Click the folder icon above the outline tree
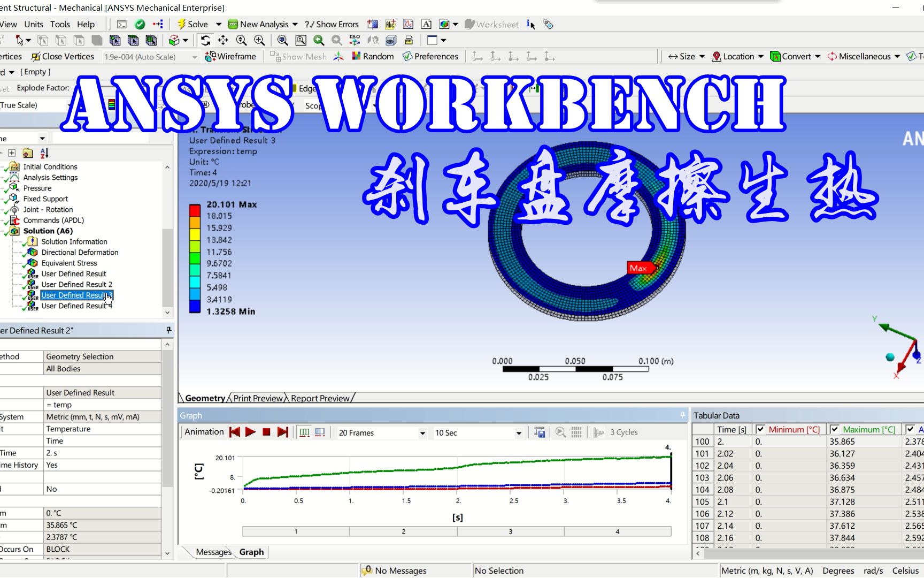 [x=28, y=153]
